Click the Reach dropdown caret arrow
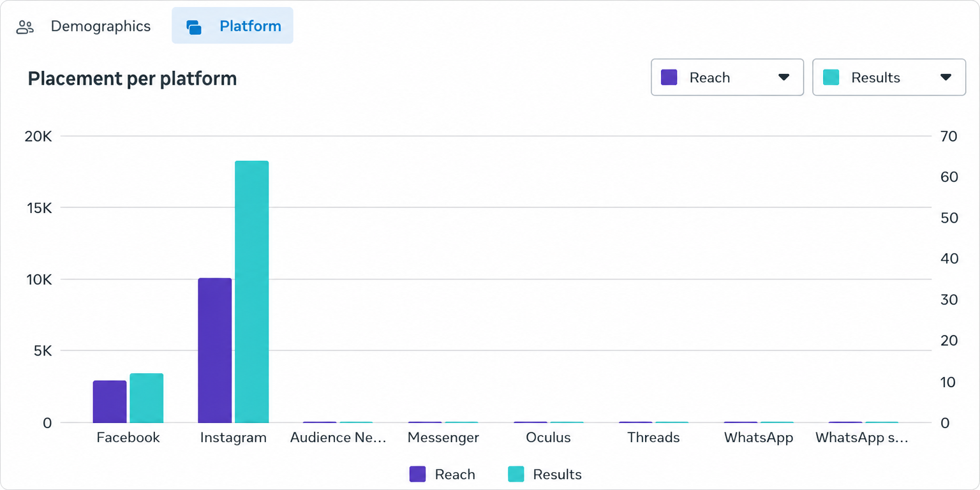 (784, 77)
